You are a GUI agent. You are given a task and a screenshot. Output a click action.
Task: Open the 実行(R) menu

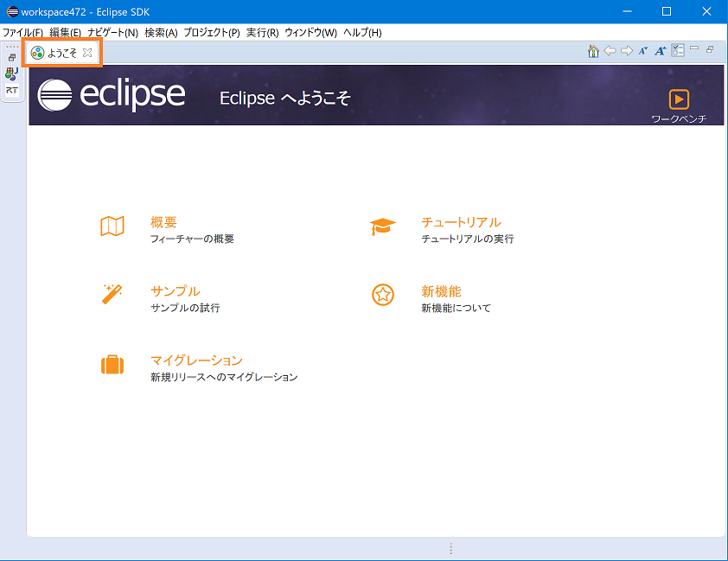click(262, 33)
